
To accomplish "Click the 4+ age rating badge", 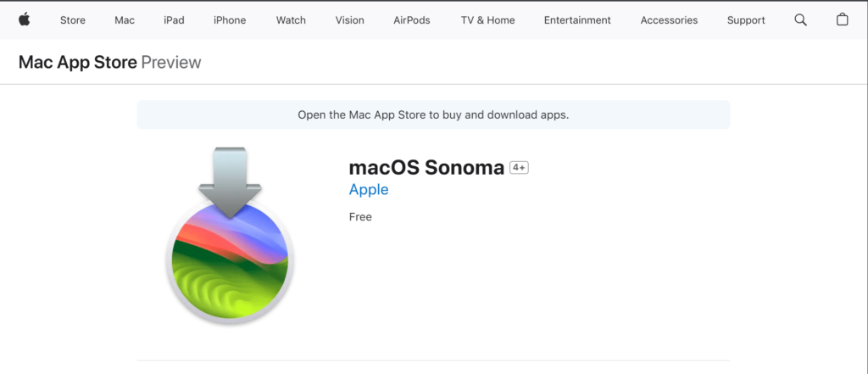I will [x=520, y=167].
